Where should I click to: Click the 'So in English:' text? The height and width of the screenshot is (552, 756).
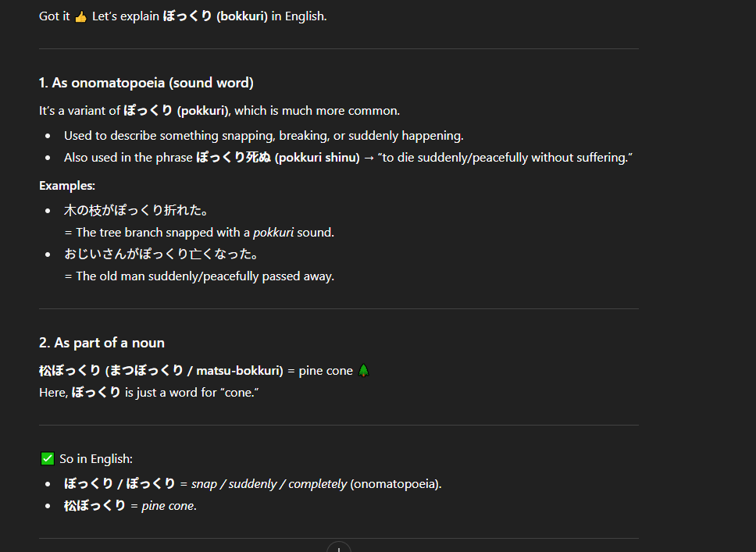[x=96, y=459]
